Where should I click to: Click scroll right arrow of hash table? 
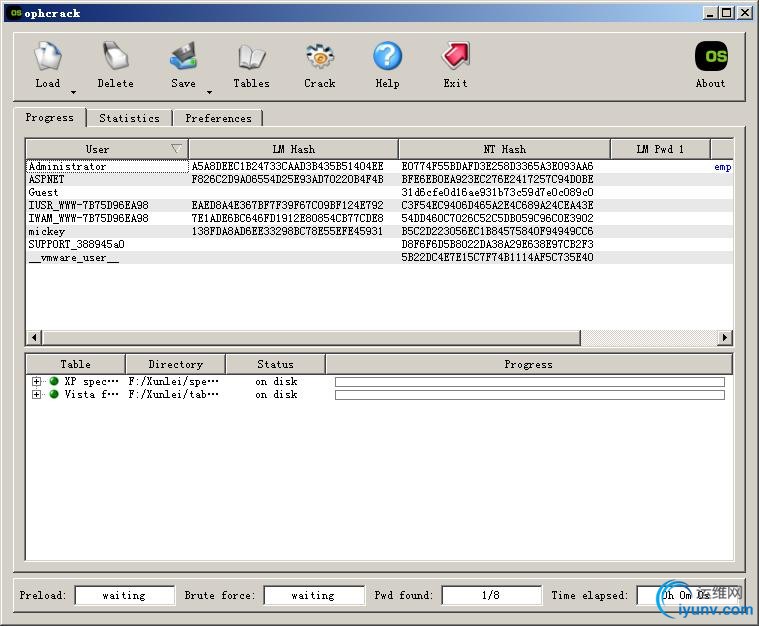coord(725,337)
